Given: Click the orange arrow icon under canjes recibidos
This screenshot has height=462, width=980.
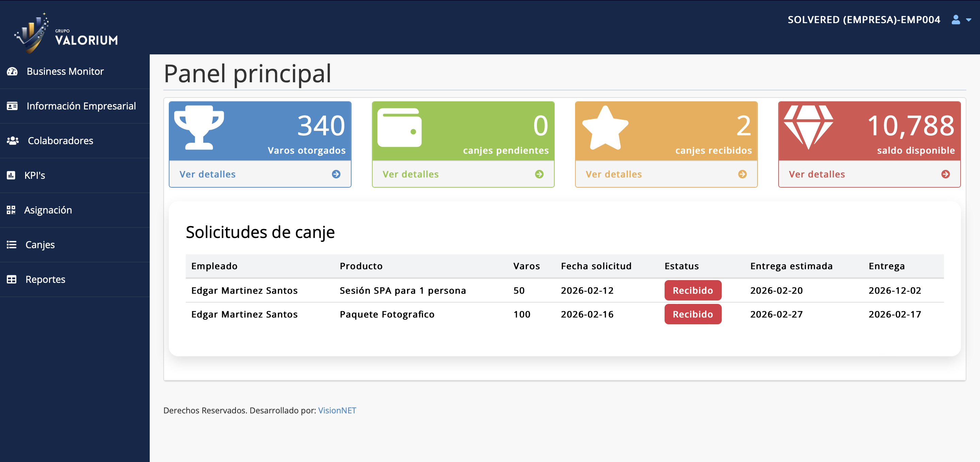Looking at the screenshot, I should [x=742, y=174].
